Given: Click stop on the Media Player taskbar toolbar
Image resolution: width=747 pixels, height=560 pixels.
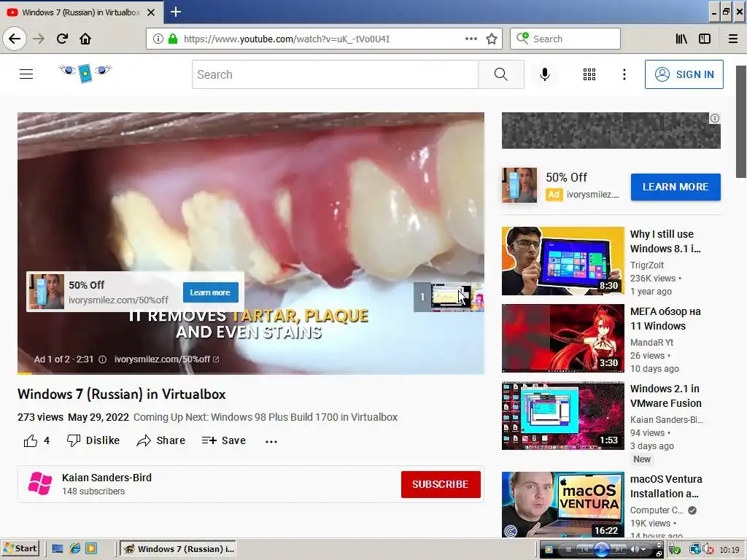Looking at the screenshot, I should click(x=568, y=550).
